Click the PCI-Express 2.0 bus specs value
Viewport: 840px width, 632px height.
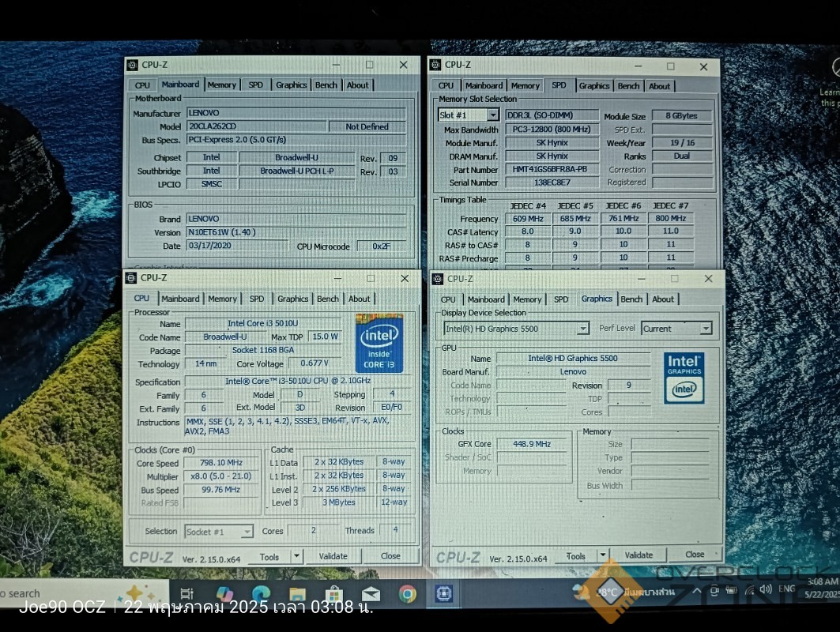(x=296, y=140)
